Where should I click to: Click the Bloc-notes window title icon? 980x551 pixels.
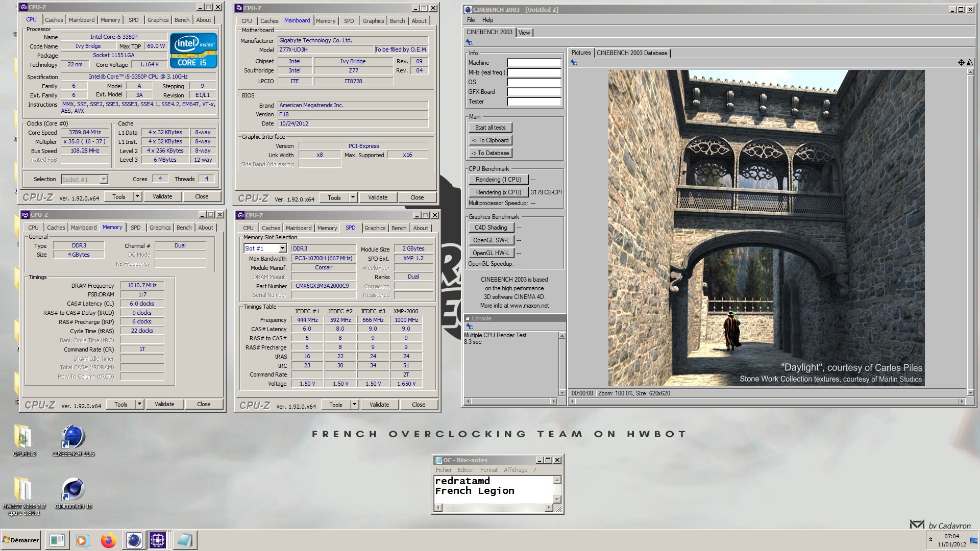click(438, 460)
